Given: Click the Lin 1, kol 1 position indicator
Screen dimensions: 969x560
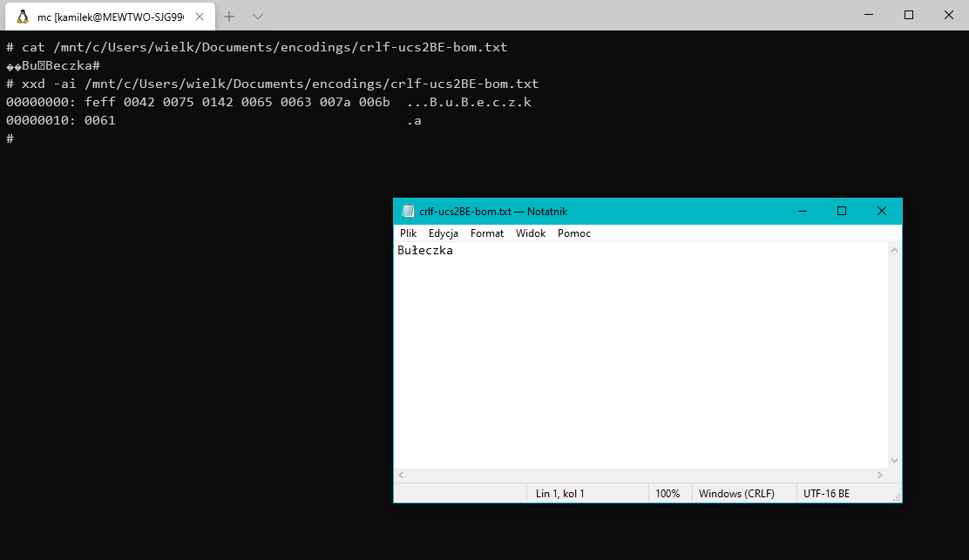Looking at the screenshot, I should [561, 493].
